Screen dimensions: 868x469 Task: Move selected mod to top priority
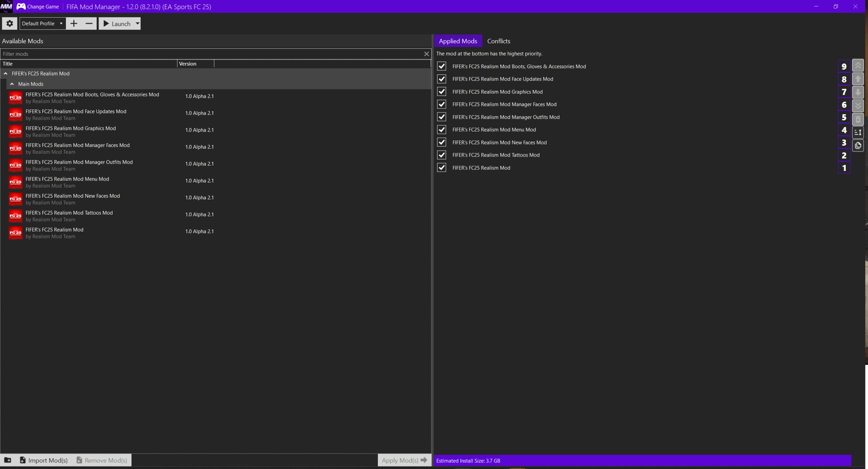858,65
